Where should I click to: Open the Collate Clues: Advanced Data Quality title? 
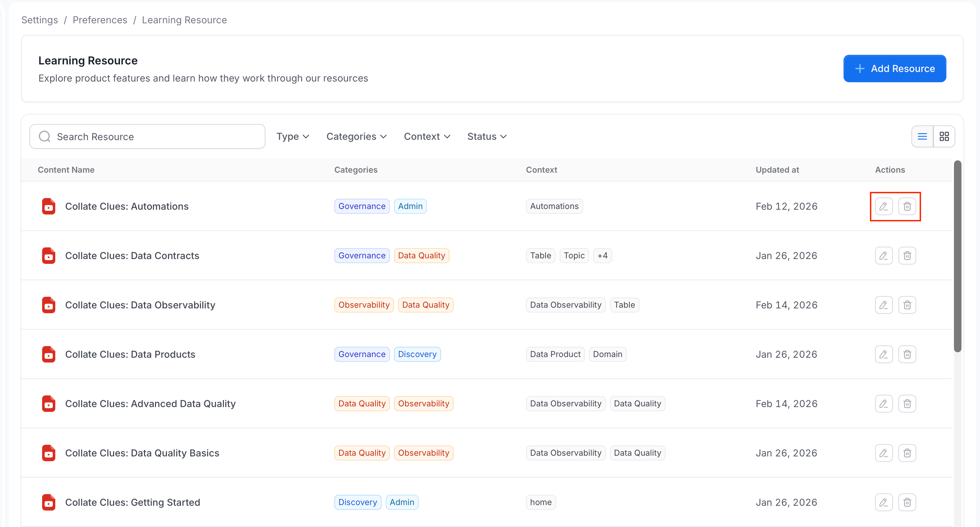pos(150,404)
